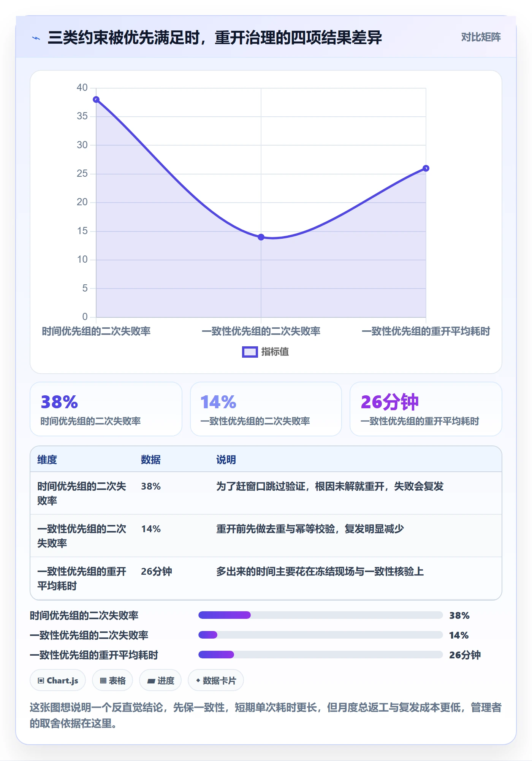Toggle the 指标值 legend swatch in the chart

[250, 352]
